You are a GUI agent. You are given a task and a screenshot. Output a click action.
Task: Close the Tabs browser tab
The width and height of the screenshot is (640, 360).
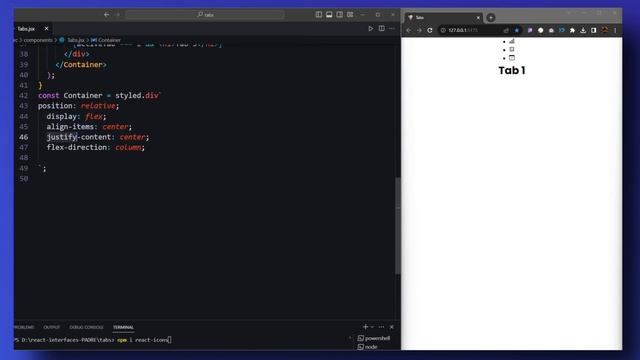[x=478, y=18]
